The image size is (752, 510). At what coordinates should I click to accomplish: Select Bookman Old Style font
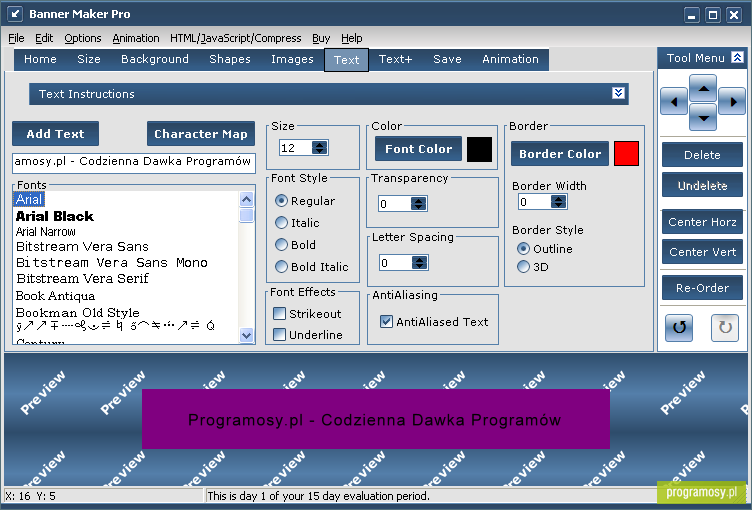[77, 312]
